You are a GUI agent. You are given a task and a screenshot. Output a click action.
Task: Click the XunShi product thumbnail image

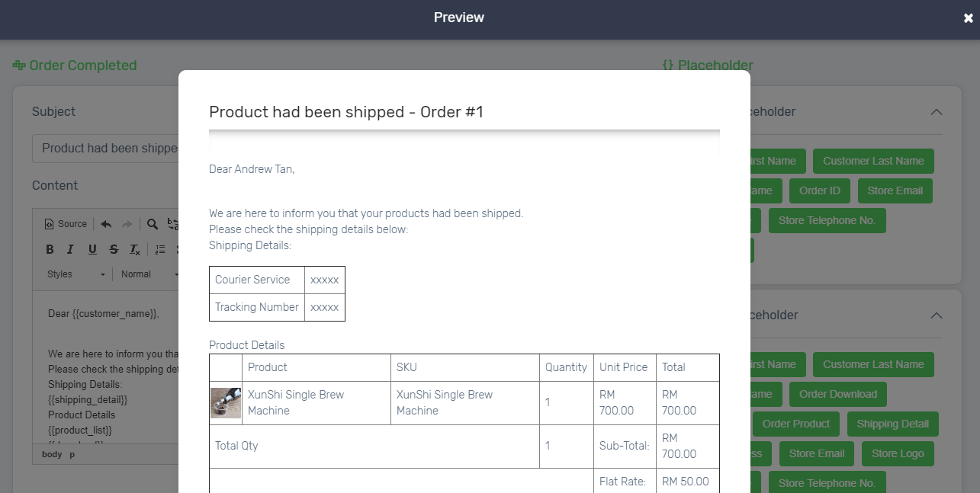[x=226, y=402]
